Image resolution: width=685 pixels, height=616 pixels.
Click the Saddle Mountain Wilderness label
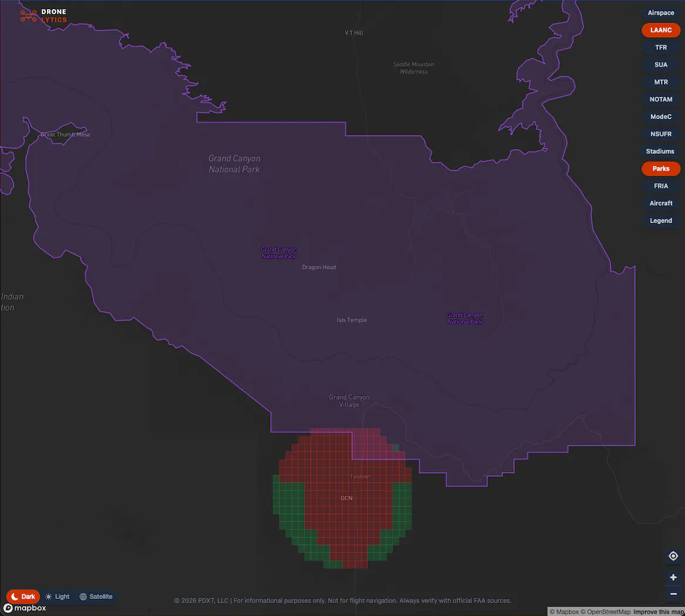click(x=414, y=68)
